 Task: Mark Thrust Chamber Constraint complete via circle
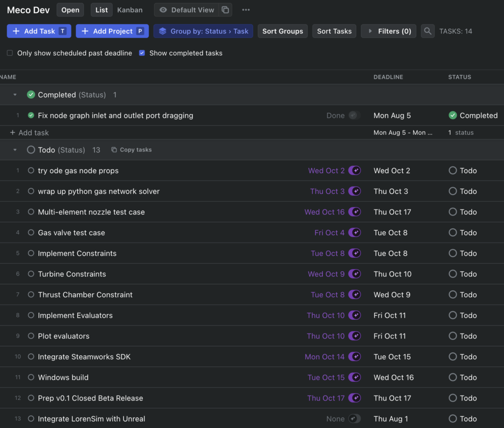coord(31,295)
